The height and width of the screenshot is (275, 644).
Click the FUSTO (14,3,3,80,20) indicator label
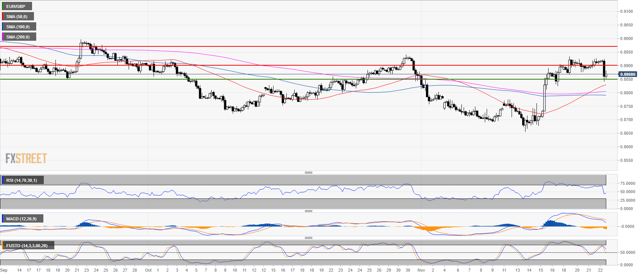[27, 246]
